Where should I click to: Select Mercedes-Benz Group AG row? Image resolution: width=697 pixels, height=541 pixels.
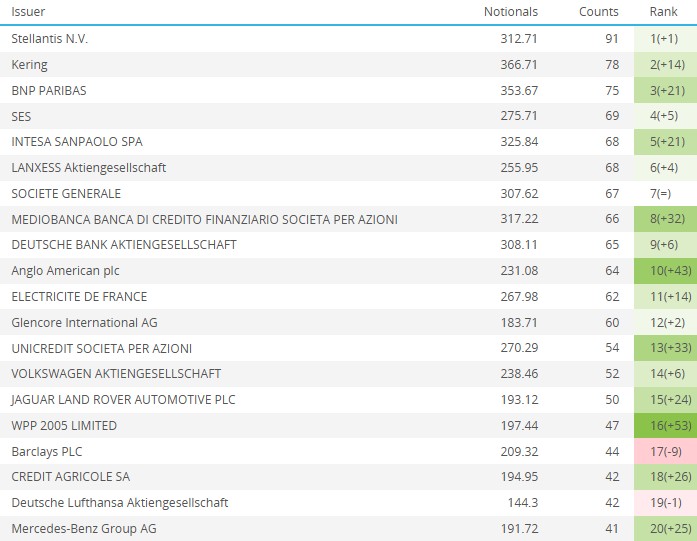click(84, 529)
